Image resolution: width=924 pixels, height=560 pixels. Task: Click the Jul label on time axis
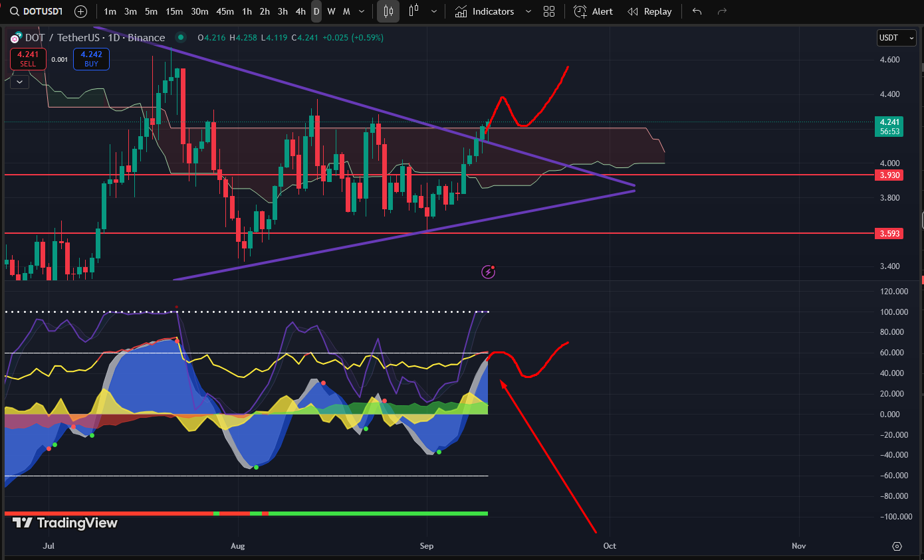(x=48, y=546)
